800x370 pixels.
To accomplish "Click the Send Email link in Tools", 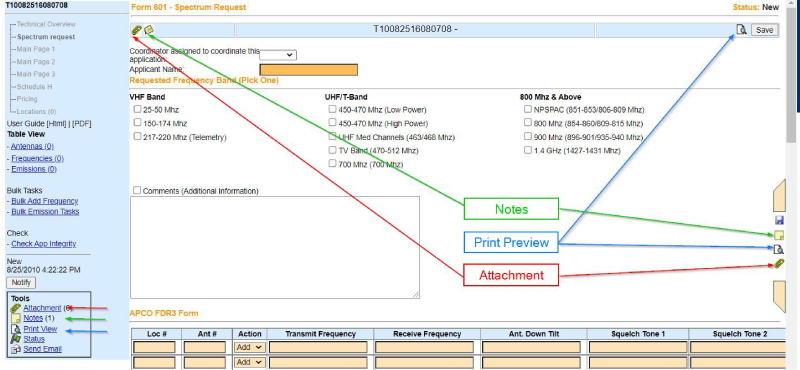I will click(42, 349).
